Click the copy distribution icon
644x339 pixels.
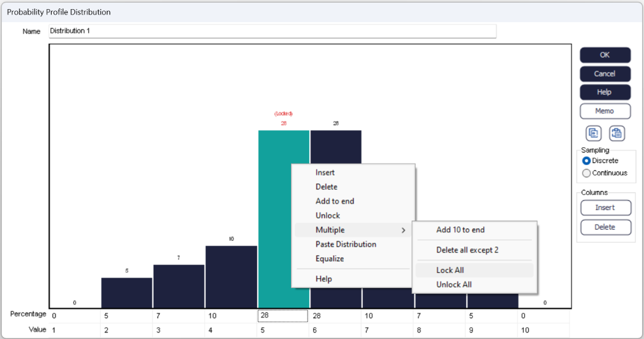click(594, 133)
